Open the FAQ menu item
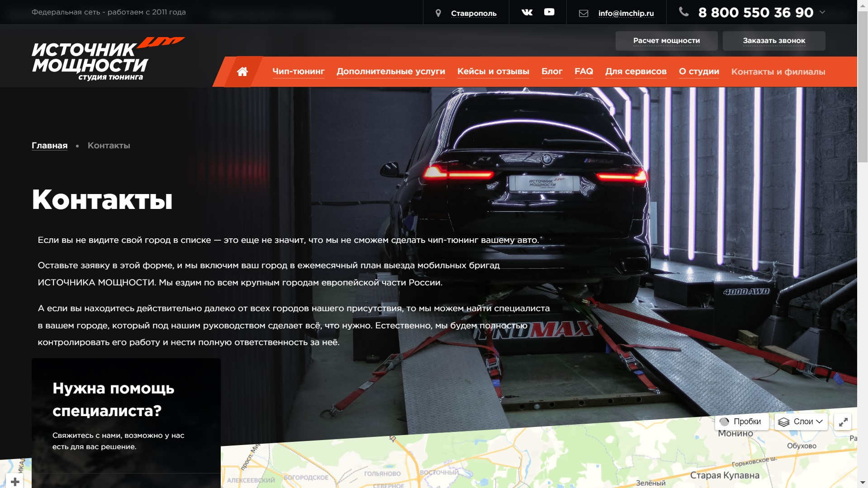This screenshot has height=488, width=868. click(584, 71)
